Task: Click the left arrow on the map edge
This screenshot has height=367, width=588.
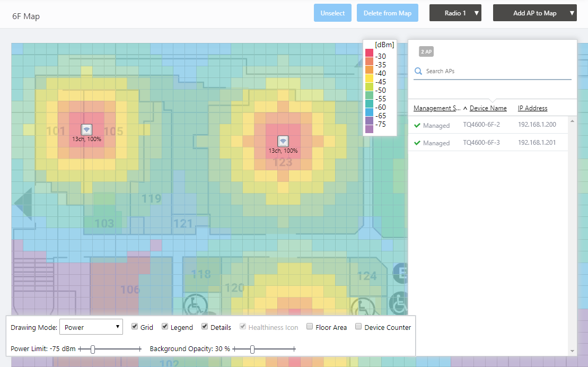Action: [x=23, y=204]
